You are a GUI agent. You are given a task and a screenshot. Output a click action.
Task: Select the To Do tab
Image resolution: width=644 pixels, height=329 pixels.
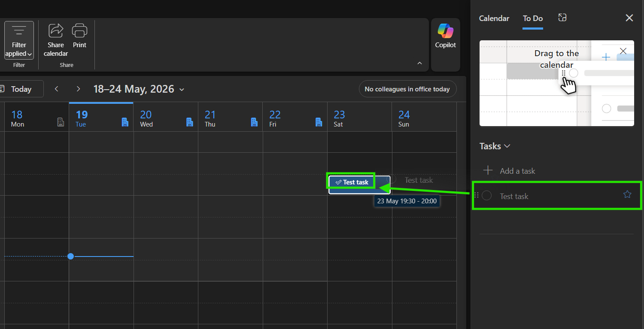click(x=533, y=18)
